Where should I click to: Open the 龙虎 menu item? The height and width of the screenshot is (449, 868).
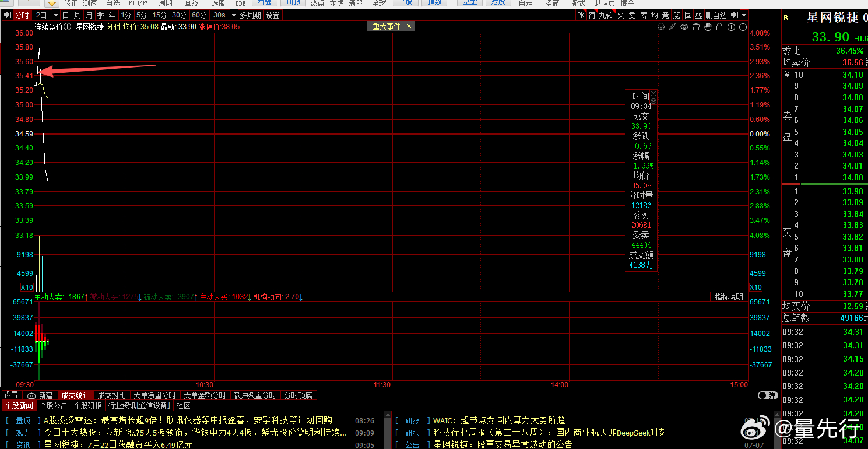tap(336, 3)
